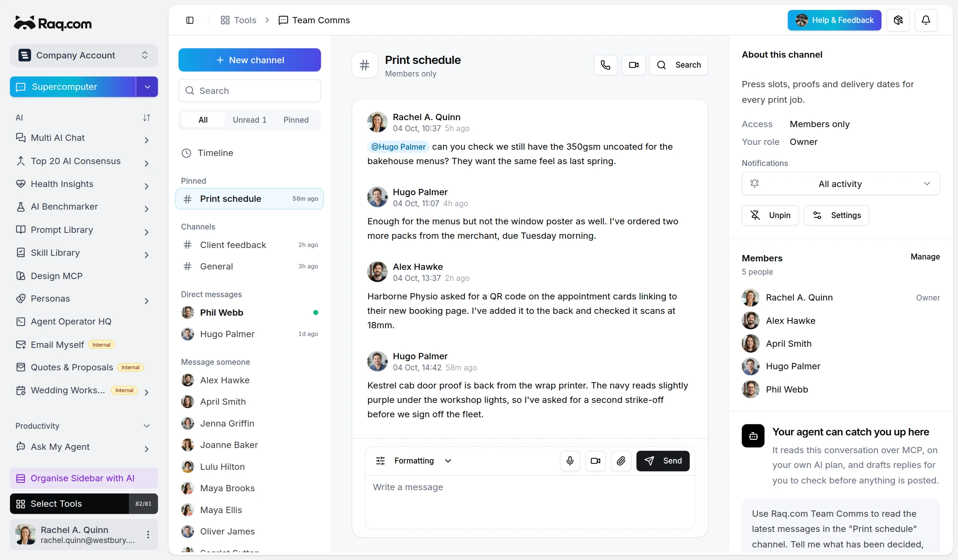The height and width of the screenshot is (560, 958).
Task: Click the video camera icon in composer
Action: pyautogui.click(x=595, y=461)
